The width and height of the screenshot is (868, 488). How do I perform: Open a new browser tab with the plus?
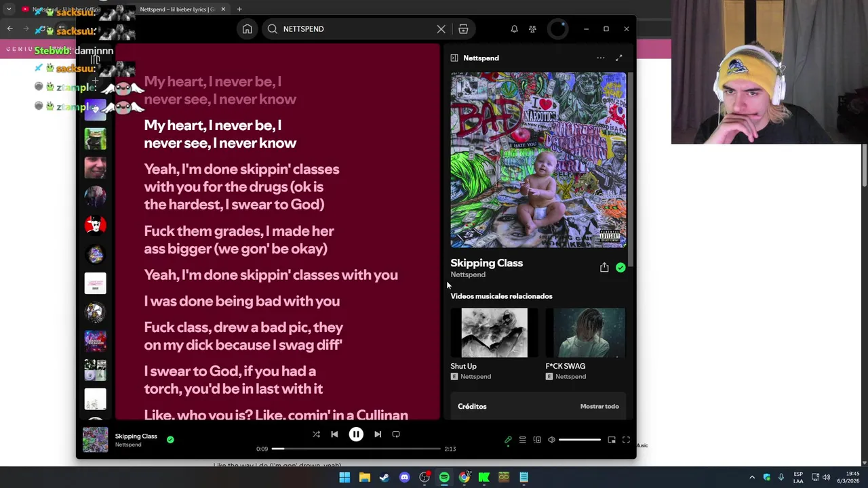[x=239, y=9]
